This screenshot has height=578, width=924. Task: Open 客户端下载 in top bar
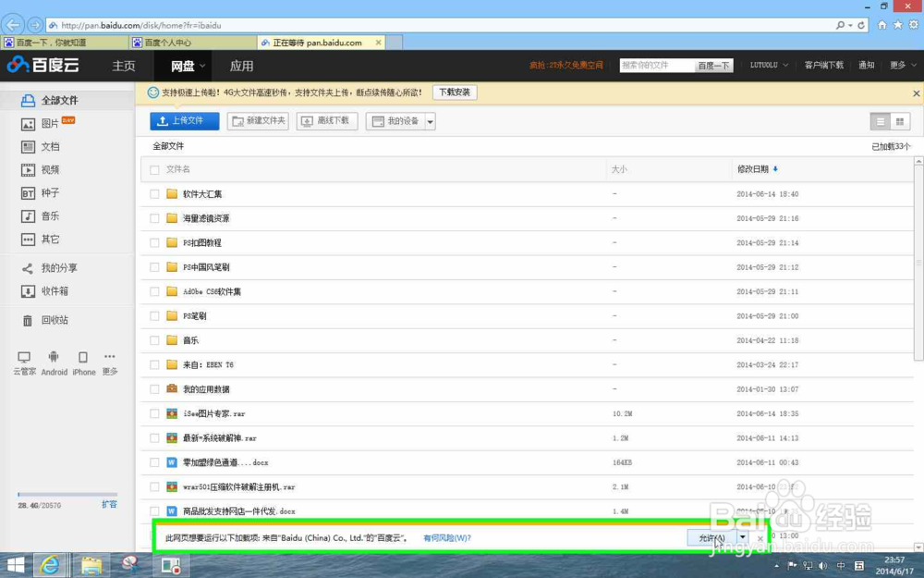pos(824,65)
